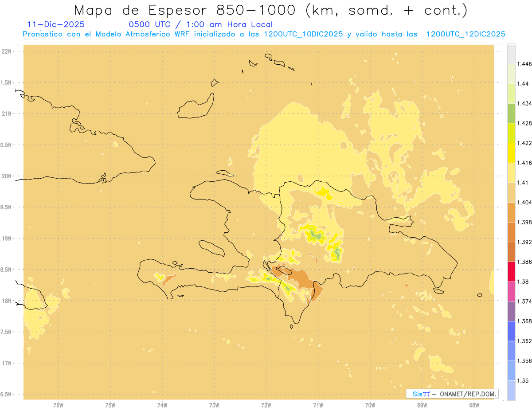Click the '72W' longitude label
The height and width of the screenshot is (411, 532).
pyautogui.click(x=266, y=405)
